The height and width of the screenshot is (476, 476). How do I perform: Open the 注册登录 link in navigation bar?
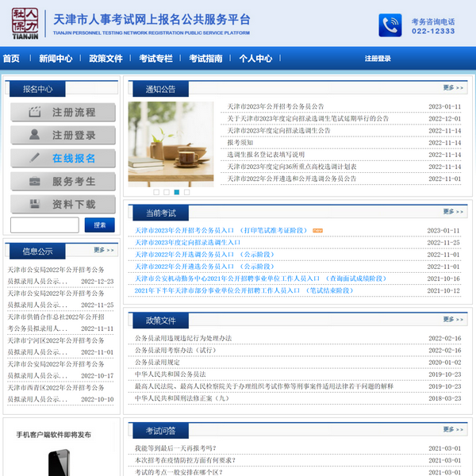click(378, 59)
